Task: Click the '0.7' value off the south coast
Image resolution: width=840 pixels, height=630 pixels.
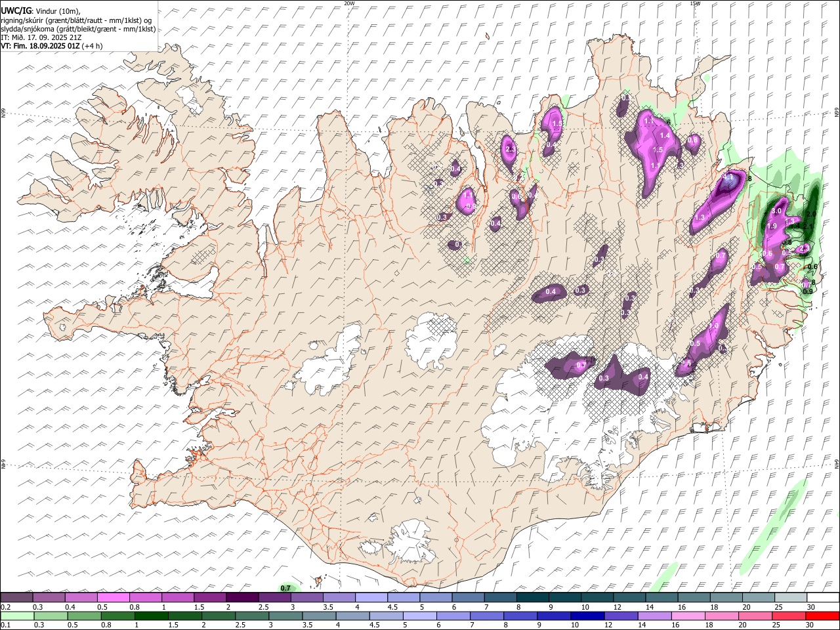Action: tap(285, 588)
